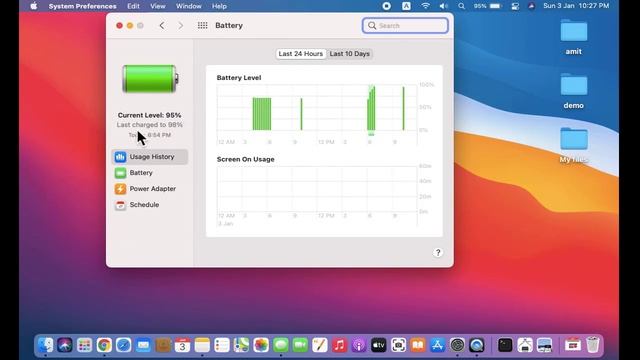Image resolution: width=640 pixels, height=360 pixels.
Task: Launch Siri from the Dock
Action: (x=65, y=345)
